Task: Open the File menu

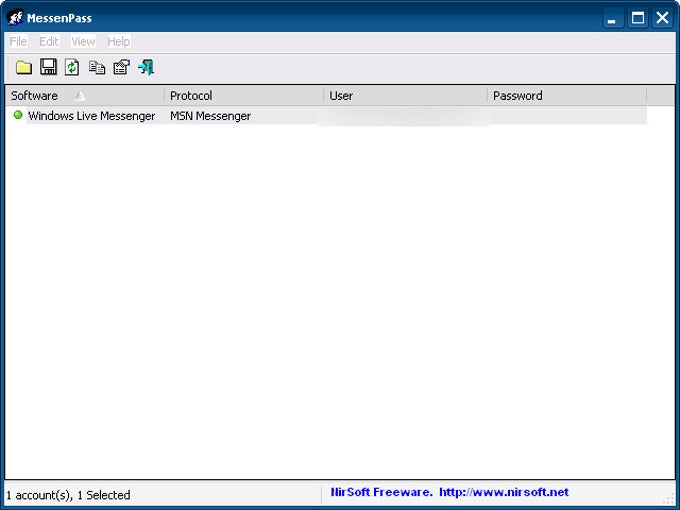Action: pos(18,42)
